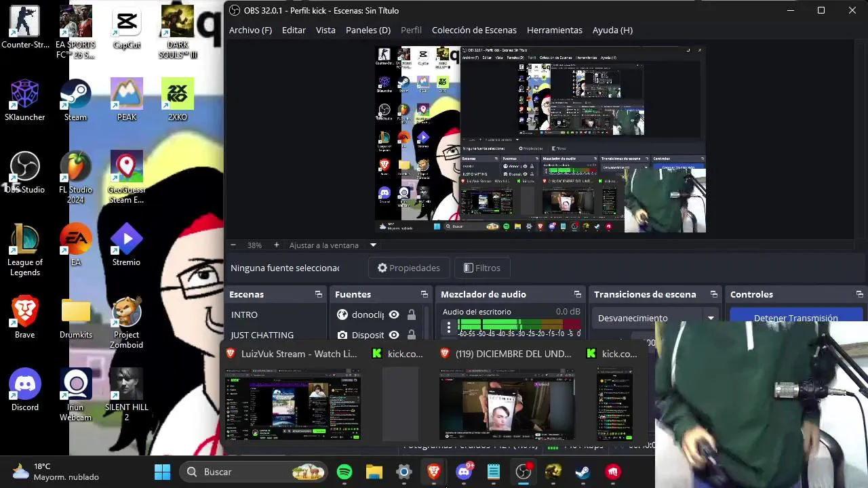The height and width of the screenshot is (488, 868).
Task: Click Discord icon in taskbar
Action: pyautogui.click(x=465, y=472)
